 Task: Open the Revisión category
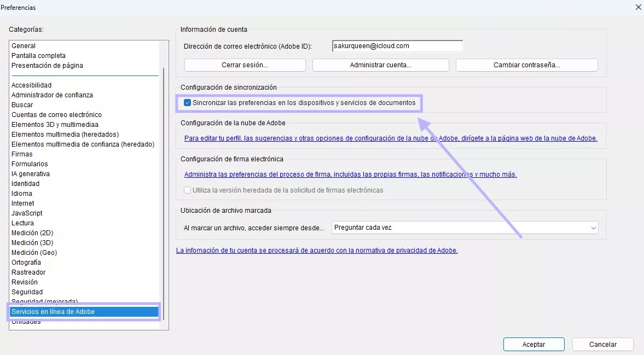pyautogui.click(x=25, y=282)
